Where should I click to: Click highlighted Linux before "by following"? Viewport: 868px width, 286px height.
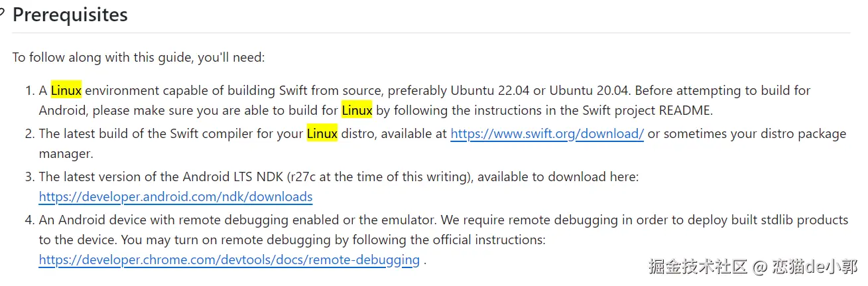point(357,110)
